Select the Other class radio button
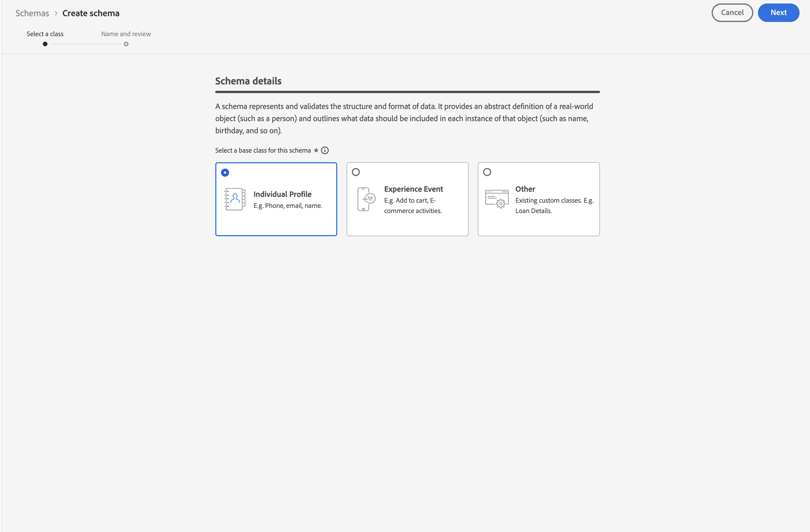The height and width of the screenshot is (532, 810). tap(487, 172)
